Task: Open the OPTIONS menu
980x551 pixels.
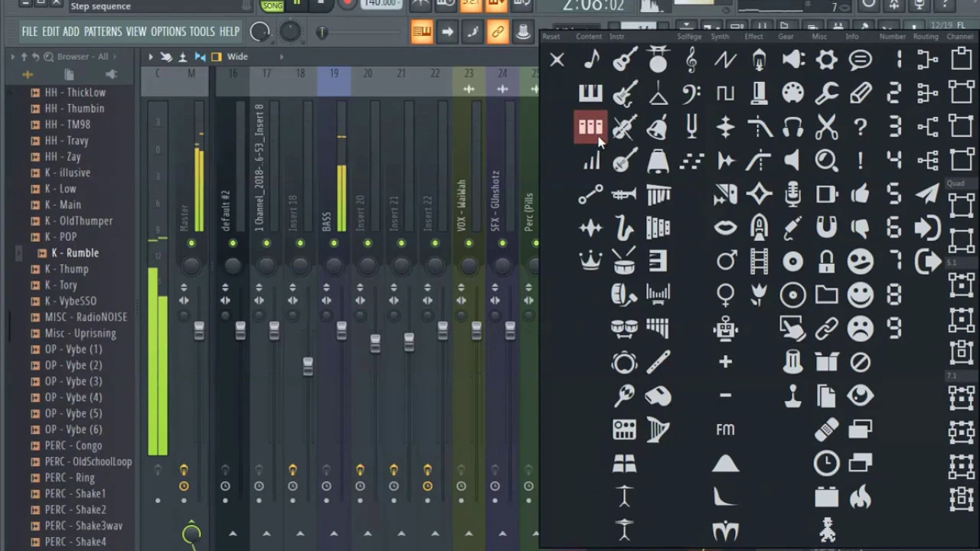Action: point(168,31)
